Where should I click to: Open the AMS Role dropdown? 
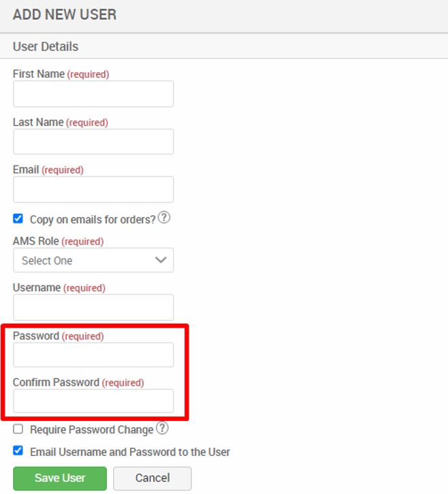[93, 260]
